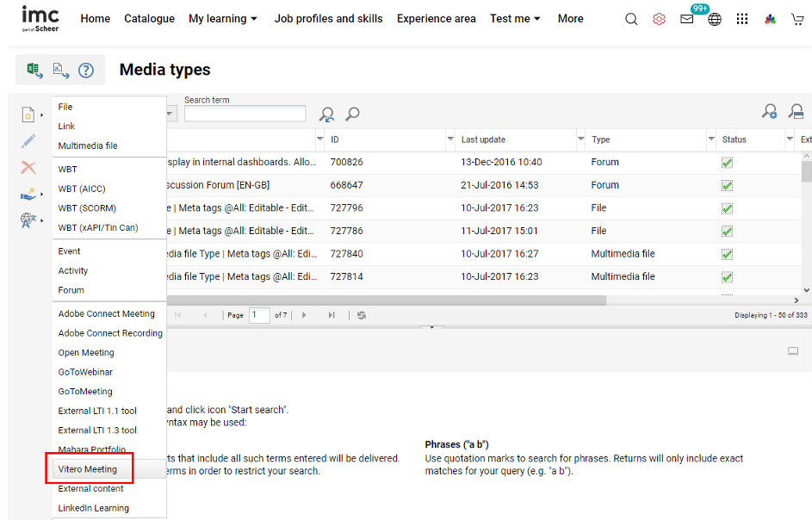
Task: Click the red settings gear icon
Action: 659,19
